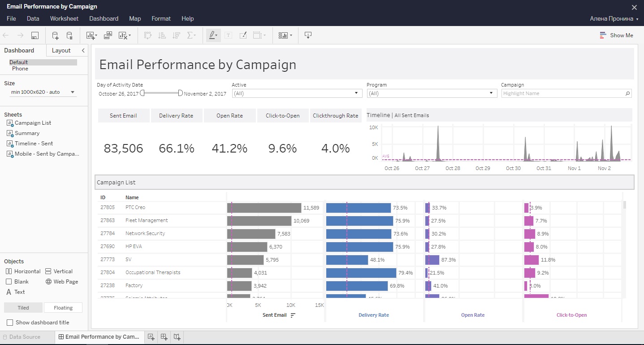Click the New Worksheet icon near sheet tabs
Viewport: 644px width, 345px height.
(151, 336)
